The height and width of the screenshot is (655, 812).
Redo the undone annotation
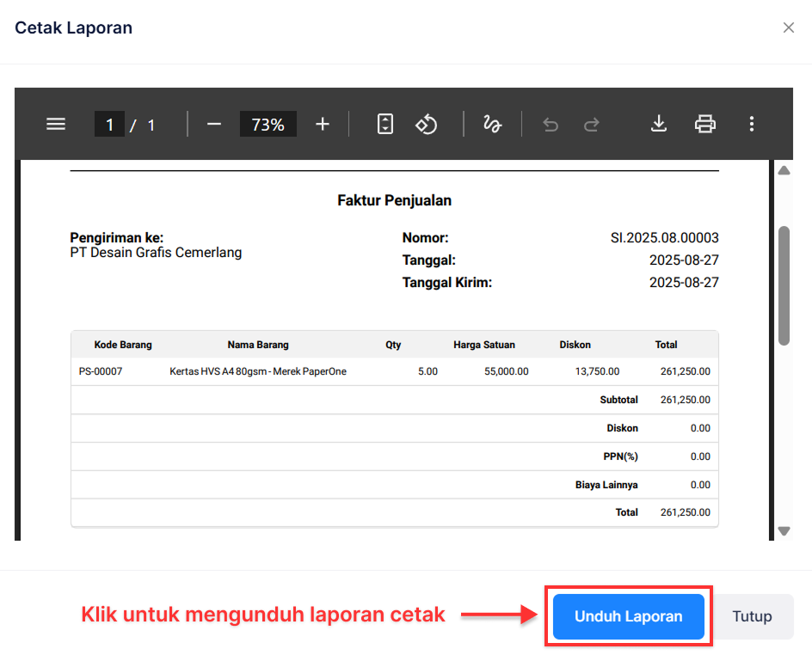(x=592, y=124)
